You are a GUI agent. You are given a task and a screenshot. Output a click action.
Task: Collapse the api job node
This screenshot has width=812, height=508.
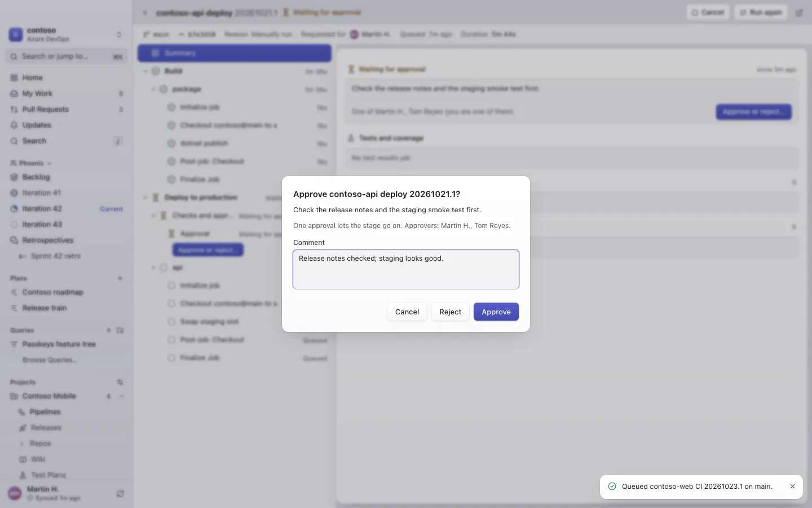point(153,268)
